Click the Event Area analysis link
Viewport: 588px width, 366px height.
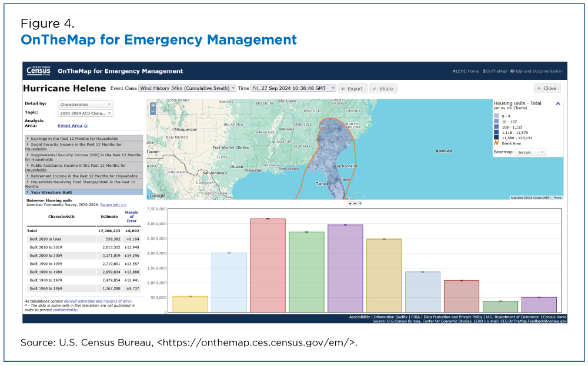pos(70,126)
